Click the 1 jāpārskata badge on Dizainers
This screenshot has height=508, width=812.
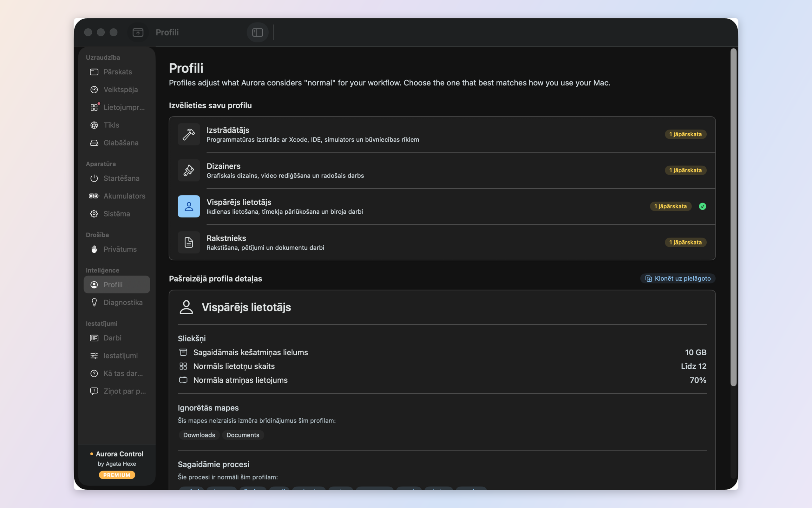click(685, 170)
